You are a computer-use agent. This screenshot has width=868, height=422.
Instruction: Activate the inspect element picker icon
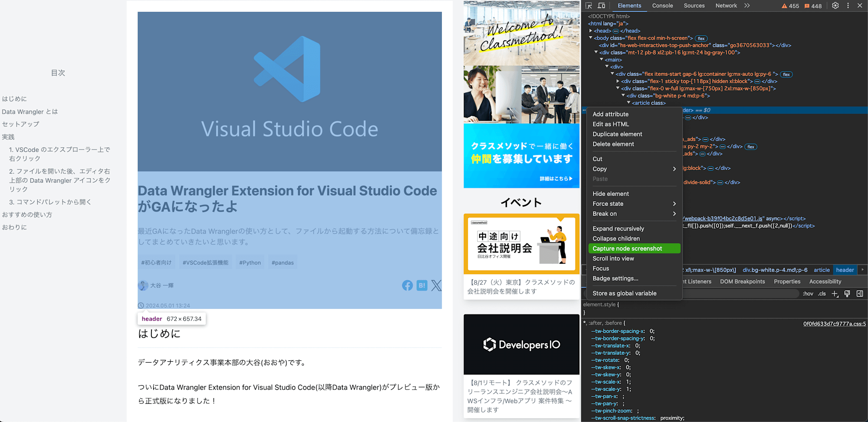589,6
